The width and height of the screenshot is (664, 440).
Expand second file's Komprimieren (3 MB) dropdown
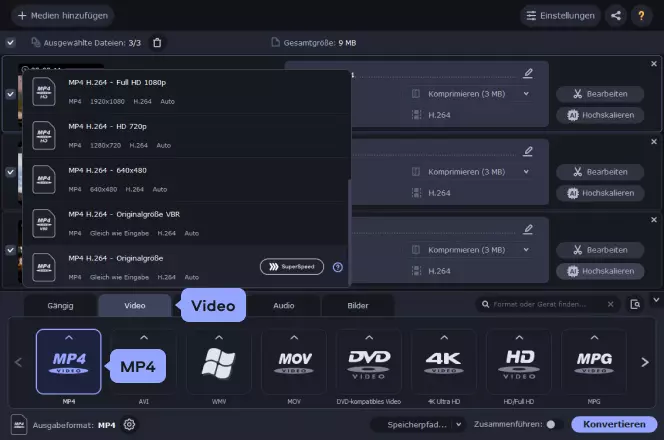point(526,172)
